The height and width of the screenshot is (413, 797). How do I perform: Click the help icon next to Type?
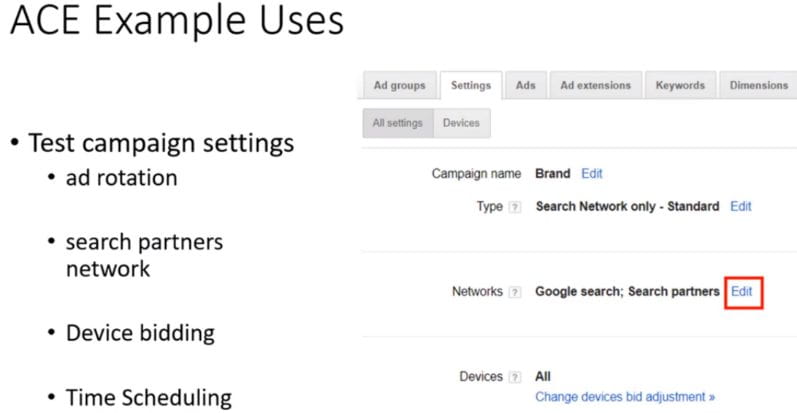515,207
